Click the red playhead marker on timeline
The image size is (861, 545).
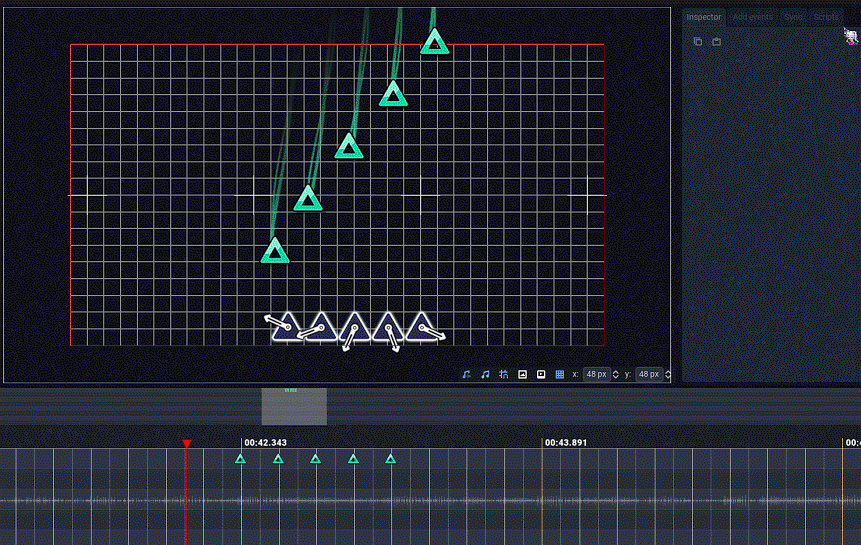[187, 443]
